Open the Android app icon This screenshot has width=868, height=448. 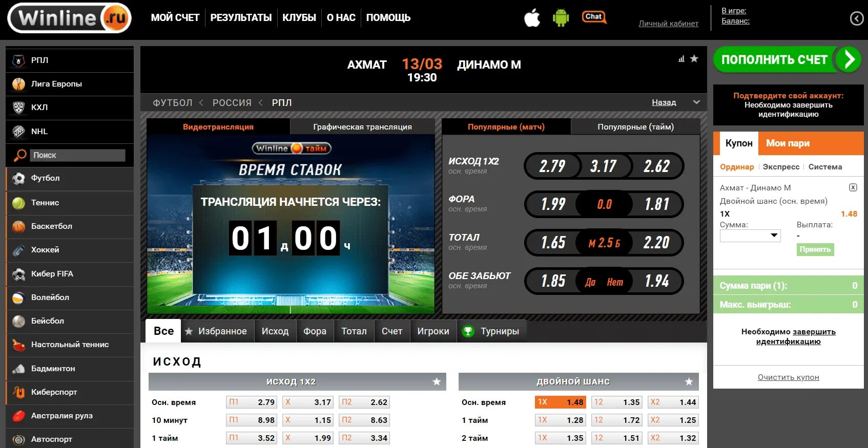[561, 18]
